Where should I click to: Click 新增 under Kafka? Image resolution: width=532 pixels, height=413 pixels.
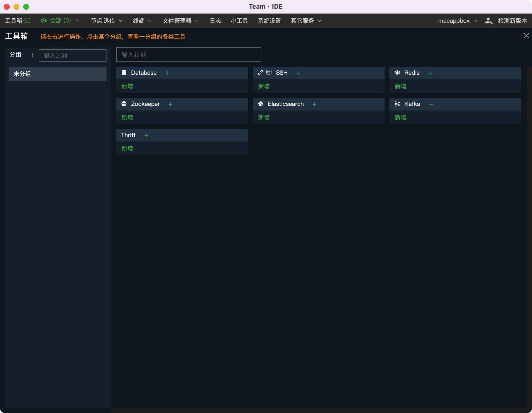tap(401, 117)
